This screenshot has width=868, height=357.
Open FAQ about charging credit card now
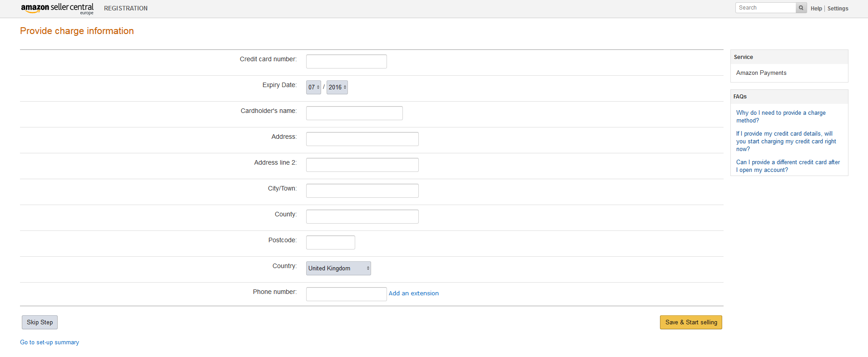786,141
